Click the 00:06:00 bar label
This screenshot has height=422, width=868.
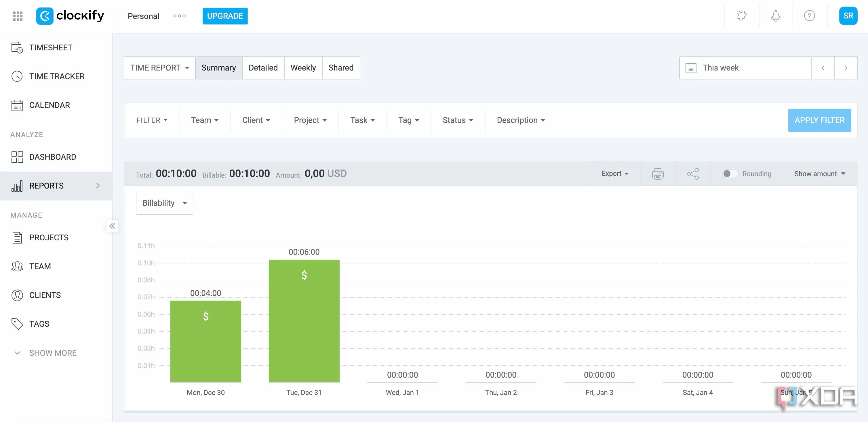tap(304, 252)
